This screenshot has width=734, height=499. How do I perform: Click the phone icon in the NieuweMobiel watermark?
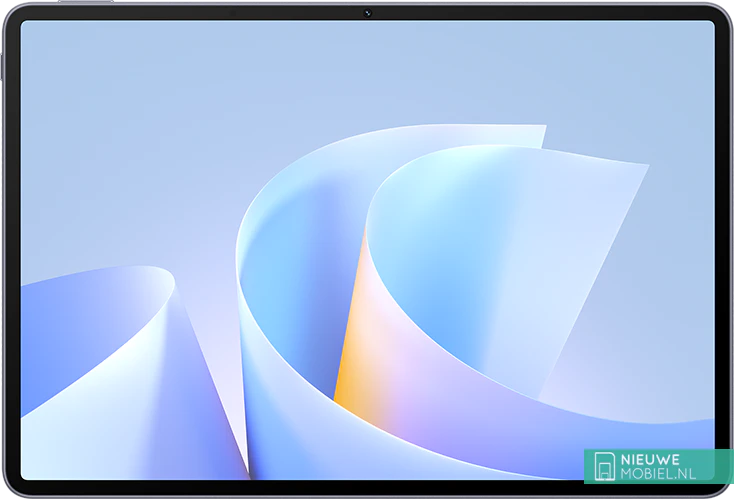pos(604,466)
